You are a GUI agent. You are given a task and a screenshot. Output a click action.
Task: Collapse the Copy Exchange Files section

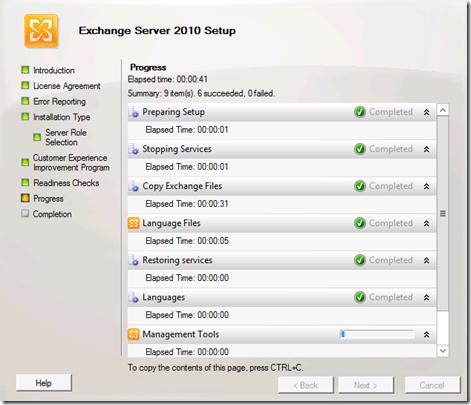tap(426, 186)
